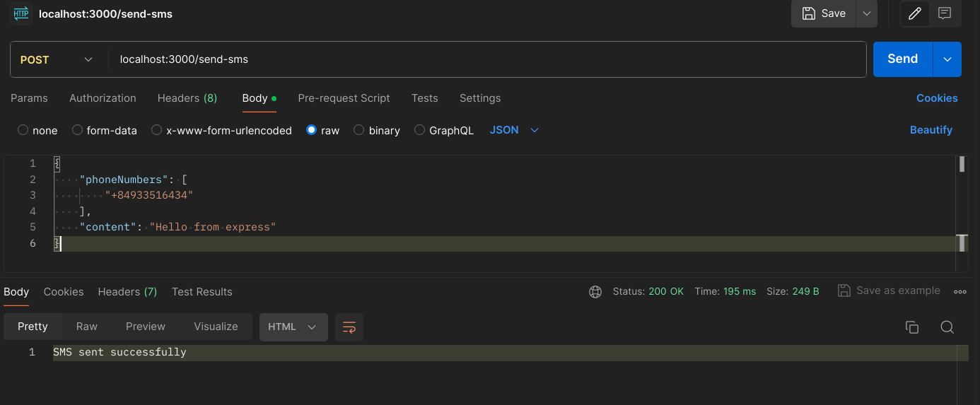This screenshot has width=980, height=405.
Task: Click the request URL input field
Action: pos(486,59)
